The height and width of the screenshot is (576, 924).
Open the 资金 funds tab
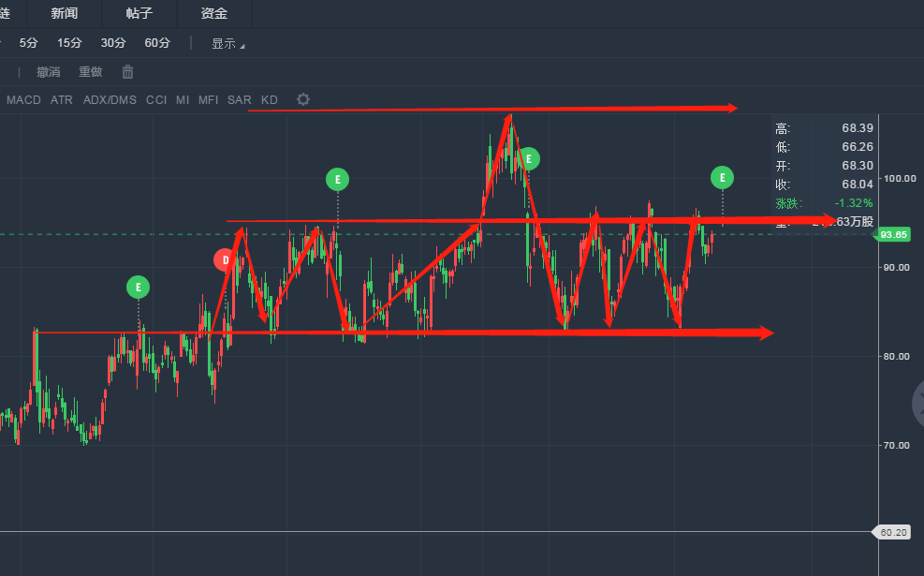click(214, 13)
